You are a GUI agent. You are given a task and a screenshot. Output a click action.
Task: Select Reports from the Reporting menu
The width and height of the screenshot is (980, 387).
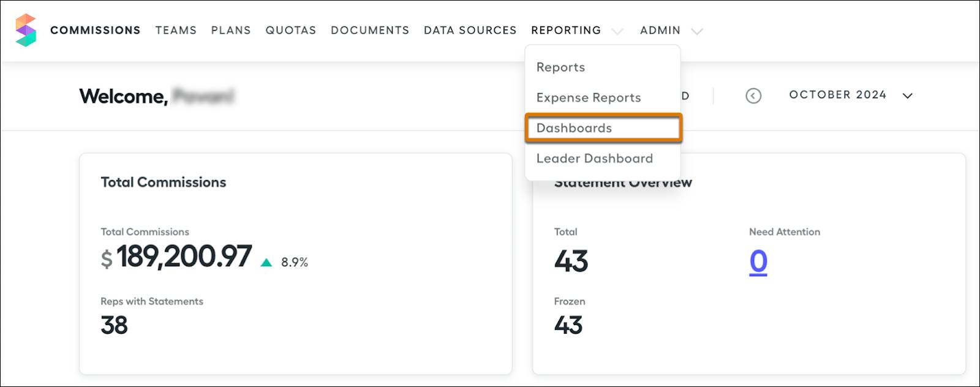point(603,67)
